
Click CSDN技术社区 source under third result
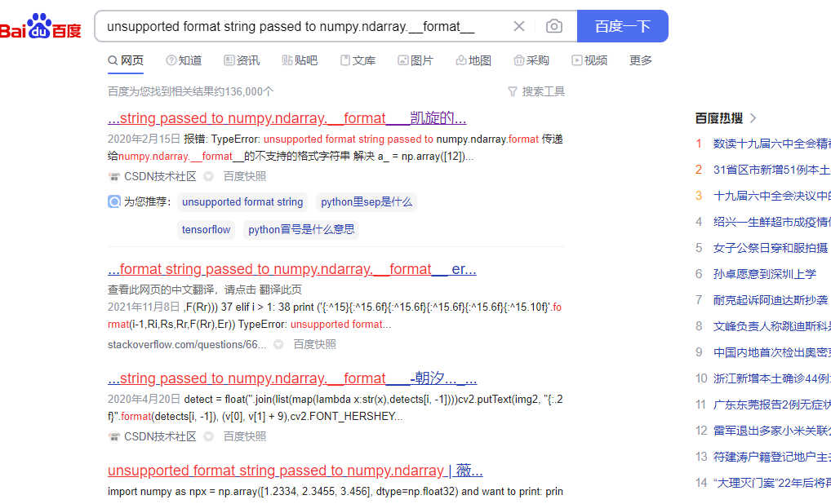pos(160,437)
